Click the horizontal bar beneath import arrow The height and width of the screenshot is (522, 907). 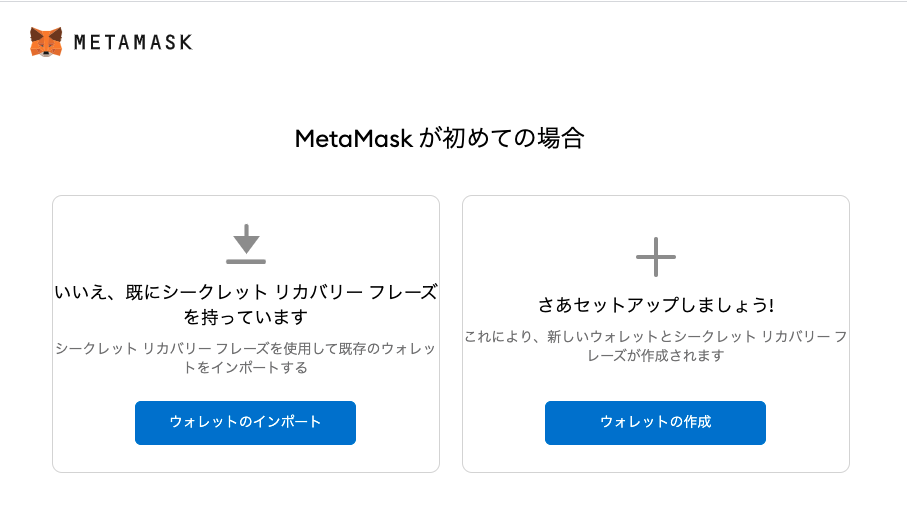(x=246, y=261)
